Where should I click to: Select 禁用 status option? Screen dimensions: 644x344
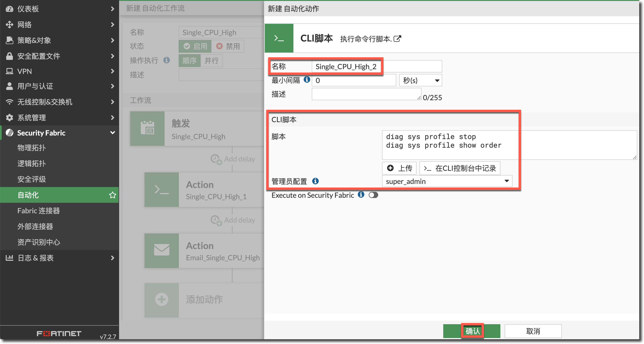coord(228,46)
